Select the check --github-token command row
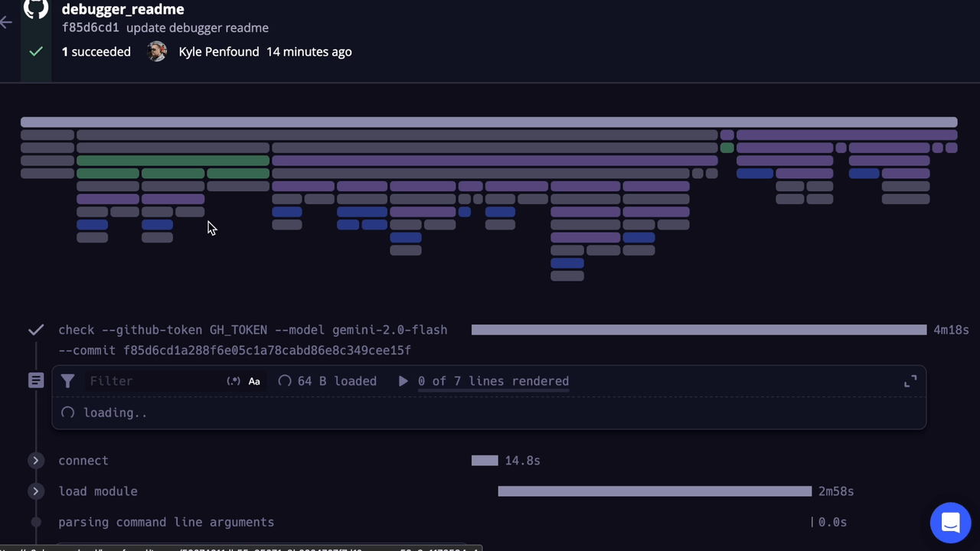 point(253,340)
